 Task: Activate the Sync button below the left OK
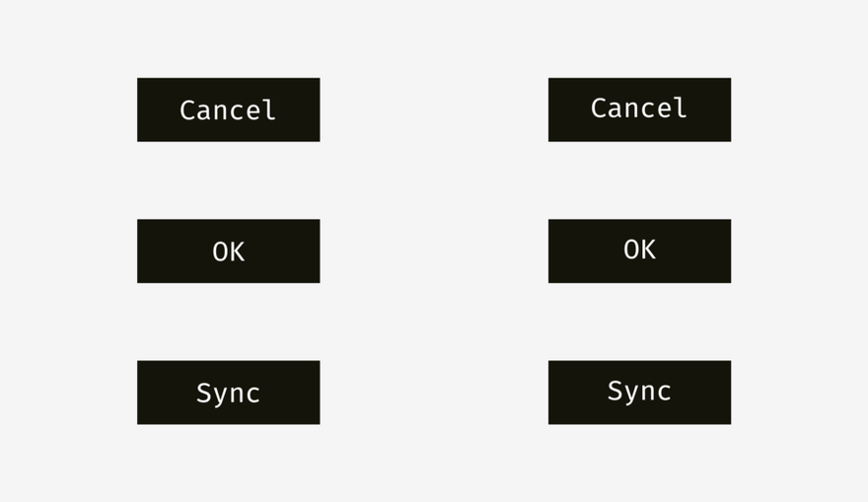click(x=229, y=393)
